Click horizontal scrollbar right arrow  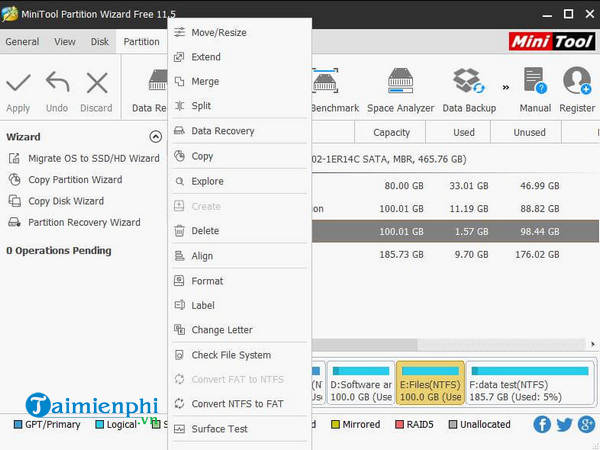coord(593,344)
